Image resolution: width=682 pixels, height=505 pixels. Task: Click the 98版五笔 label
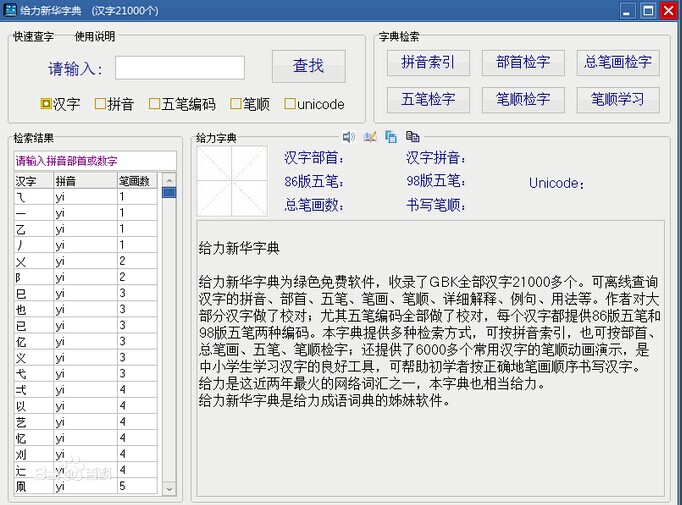coord(435,181)
